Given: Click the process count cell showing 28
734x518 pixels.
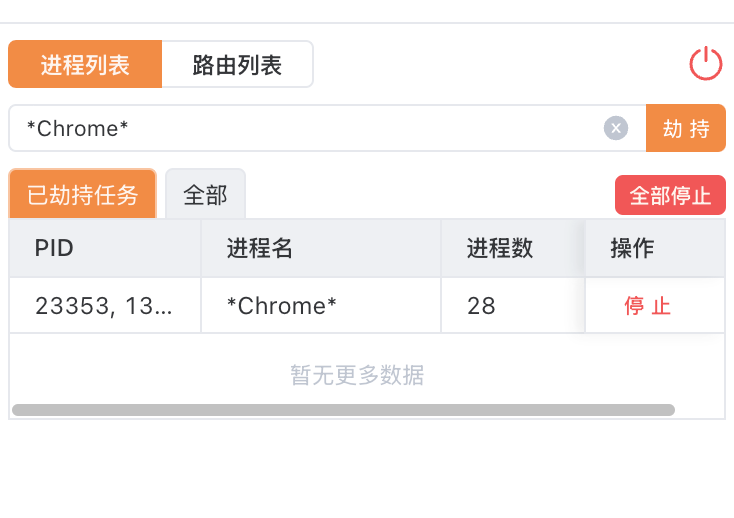Looking at the screenshot, I should click(513, 306).
